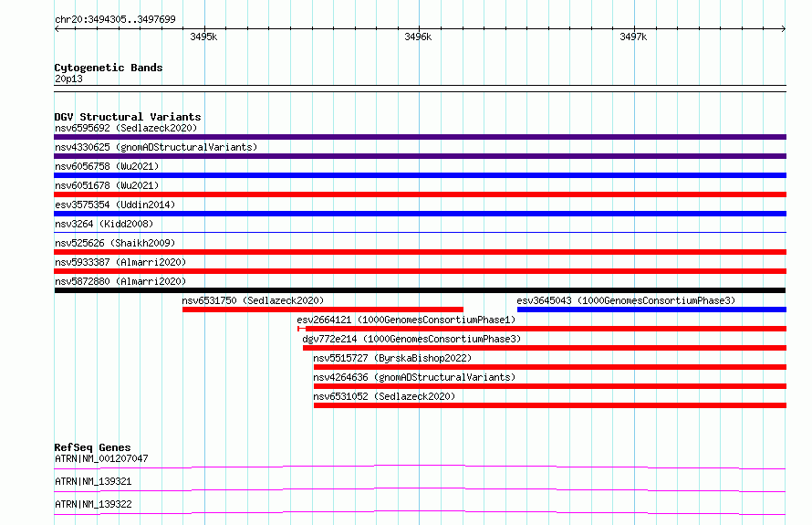Click the red bar under nsv5933387
The height and width of the screenshot is (525, 812).
pyautogui.click(x=420, y=271)
